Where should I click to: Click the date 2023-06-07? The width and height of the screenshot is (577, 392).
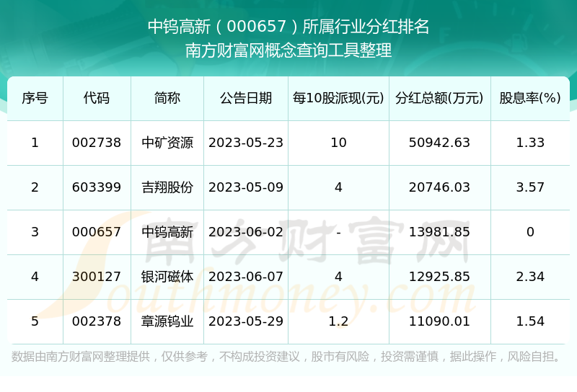[246, 277]
